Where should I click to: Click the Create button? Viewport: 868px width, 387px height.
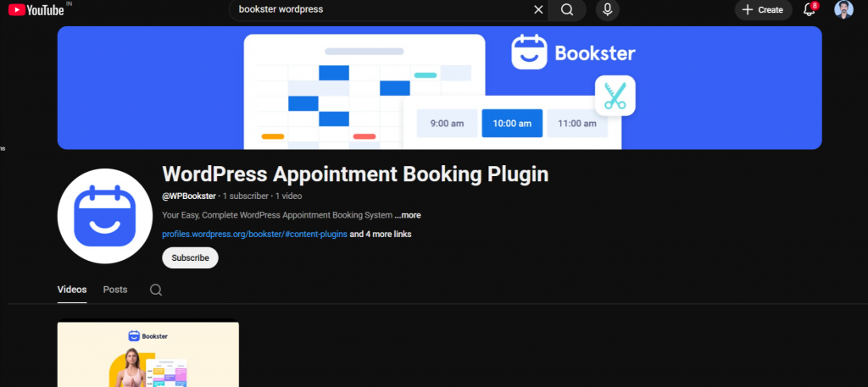tap(763, 10)
